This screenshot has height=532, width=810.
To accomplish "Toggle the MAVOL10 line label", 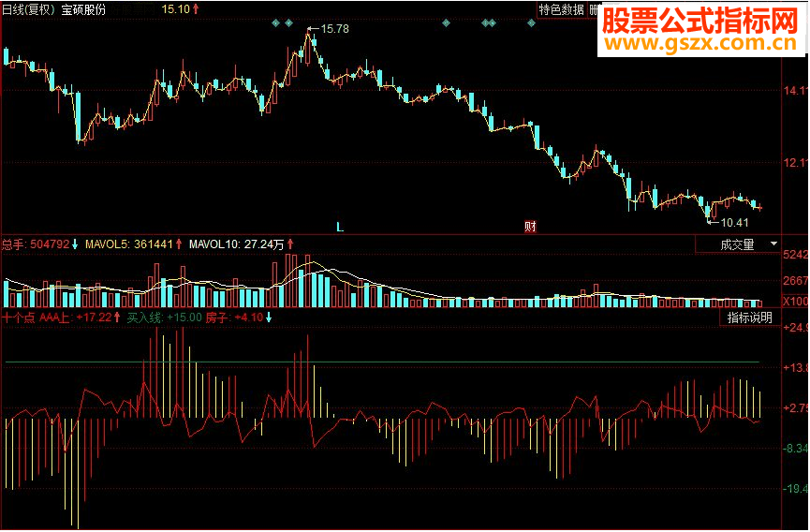I will [x=242, y=244].
